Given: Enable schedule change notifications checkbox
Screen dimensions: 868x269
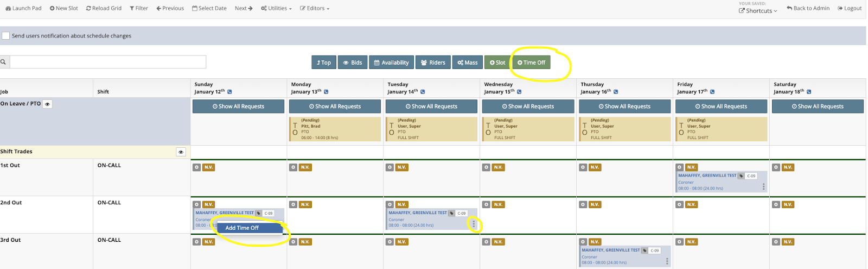Looking at the screenshot, I should [6, 36].
